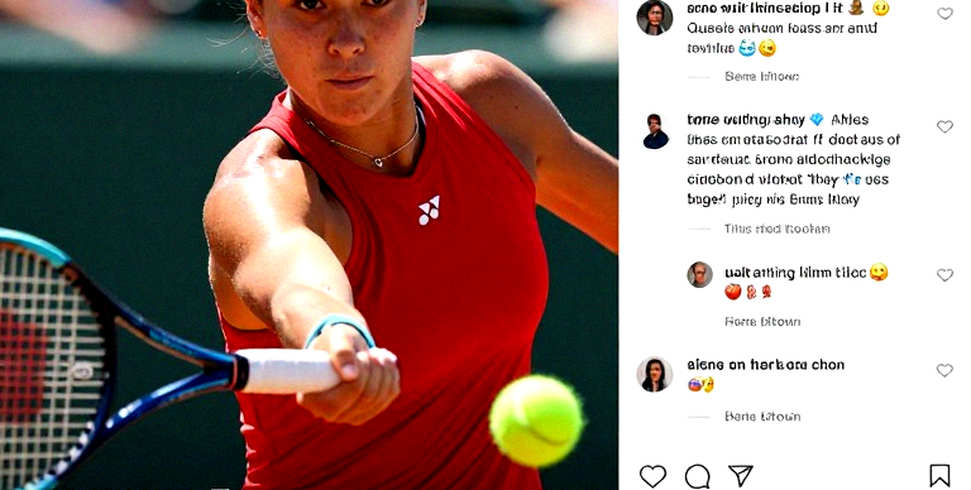Open top commenter's profile avatar

[x=655, y=17]
